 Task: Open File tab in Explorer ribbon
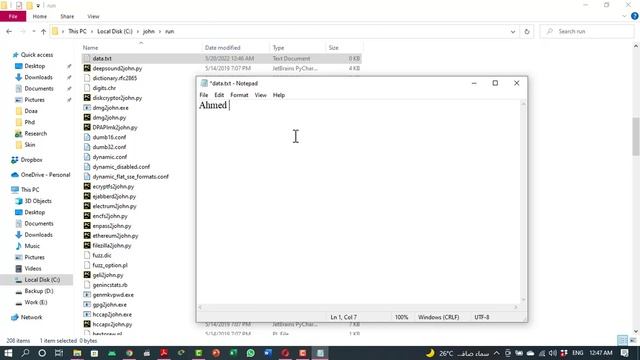[13, 16]
